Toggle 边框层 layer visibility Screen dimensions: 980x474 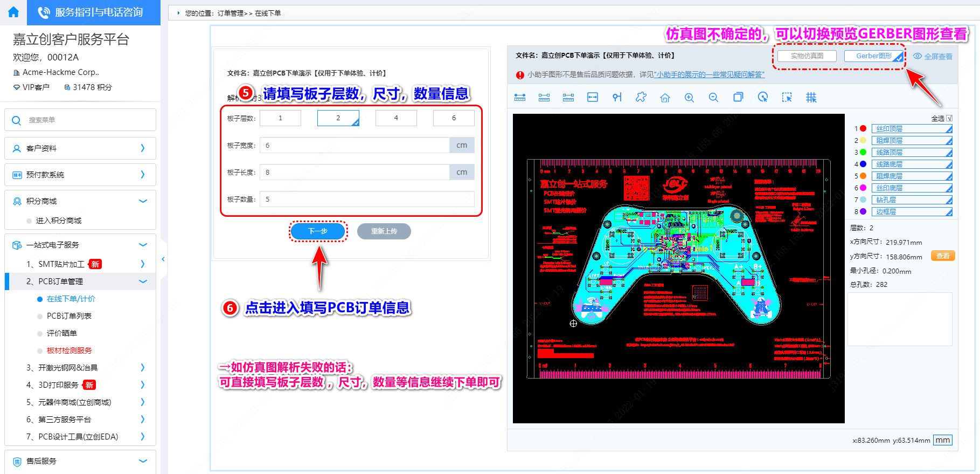click(912, 212)
